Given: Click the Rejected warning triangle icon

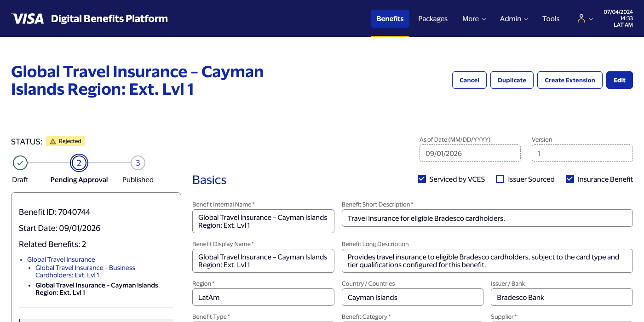Looking at the screenshot, I should [x=53, y=141].
